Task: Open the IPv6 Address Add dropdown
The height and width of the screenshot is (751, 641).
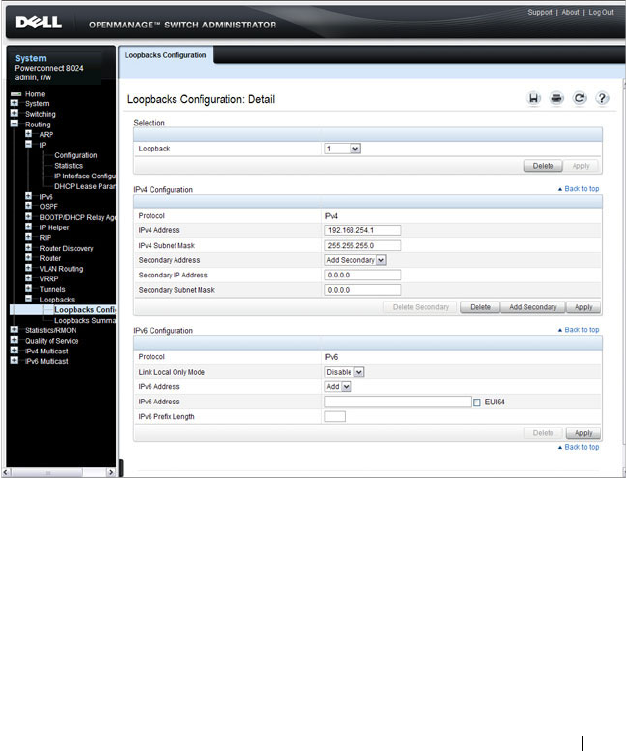Action: click(338, 387)
